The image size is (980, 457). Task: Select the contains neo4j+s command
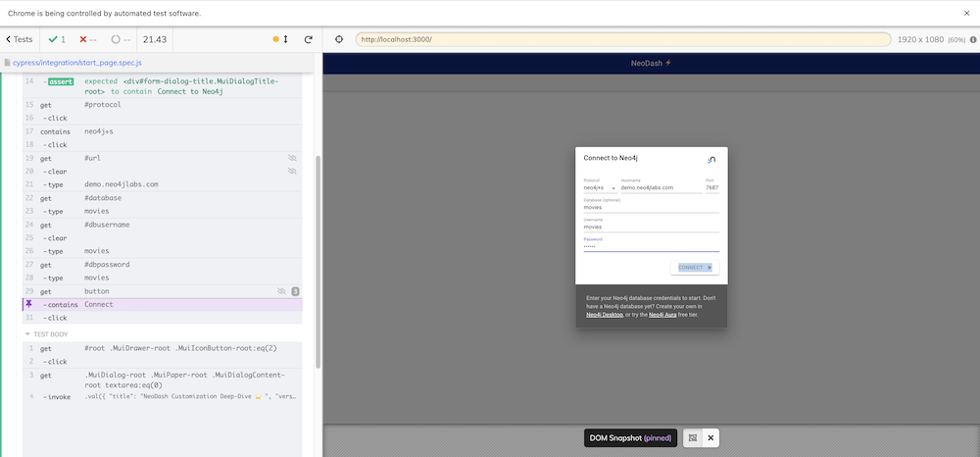(163, 131)
